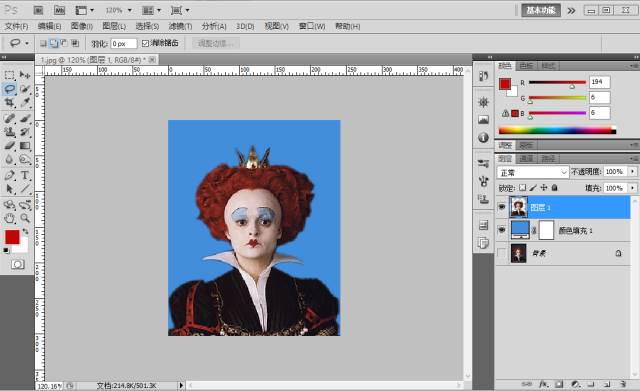The image size is (640, 391).
Task: Hide layer 图层 1 via eye icon
Action: tap(502, 207)
